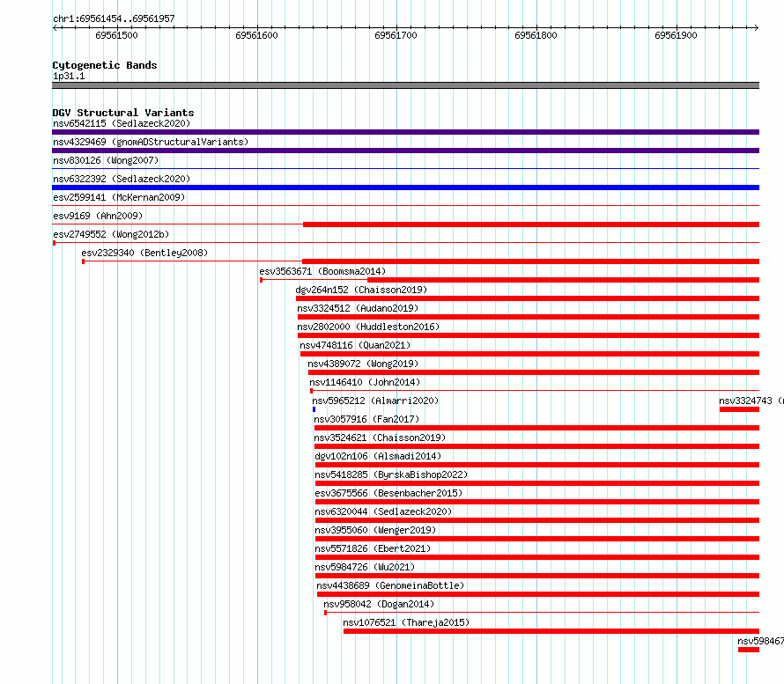The height and width of the screenshot is (684, 784).
Task: Click the red bar under esv2329340 (Bentley2008)
Action: click(530, 261)
